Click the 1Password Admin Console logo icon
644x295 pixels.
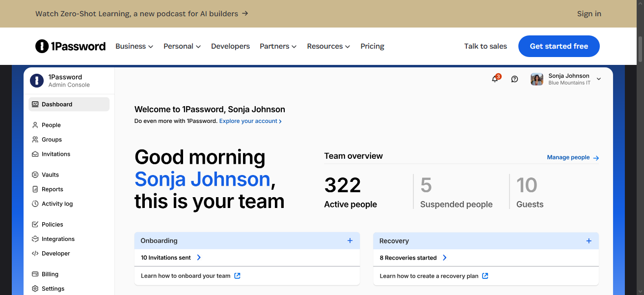tap(37, 81)
